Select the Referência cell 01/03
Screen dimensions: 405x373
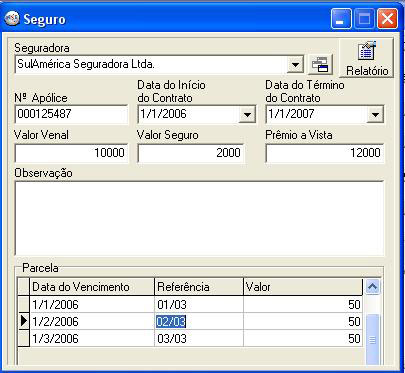(199, 304)
